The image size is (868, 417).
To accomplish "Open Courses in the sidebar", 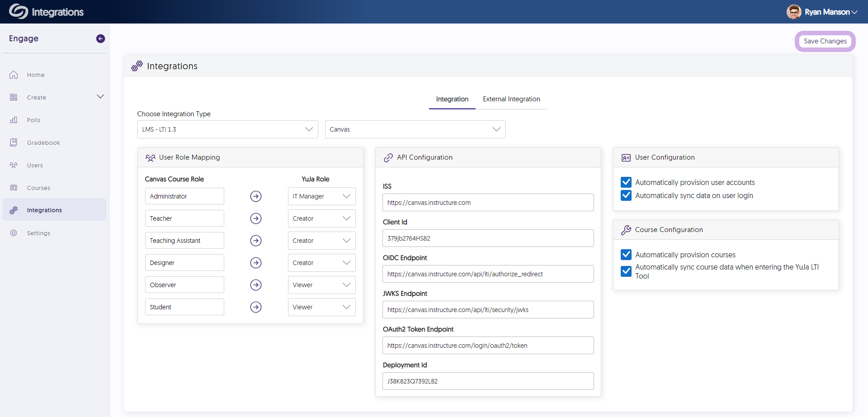I will (54, 188).
